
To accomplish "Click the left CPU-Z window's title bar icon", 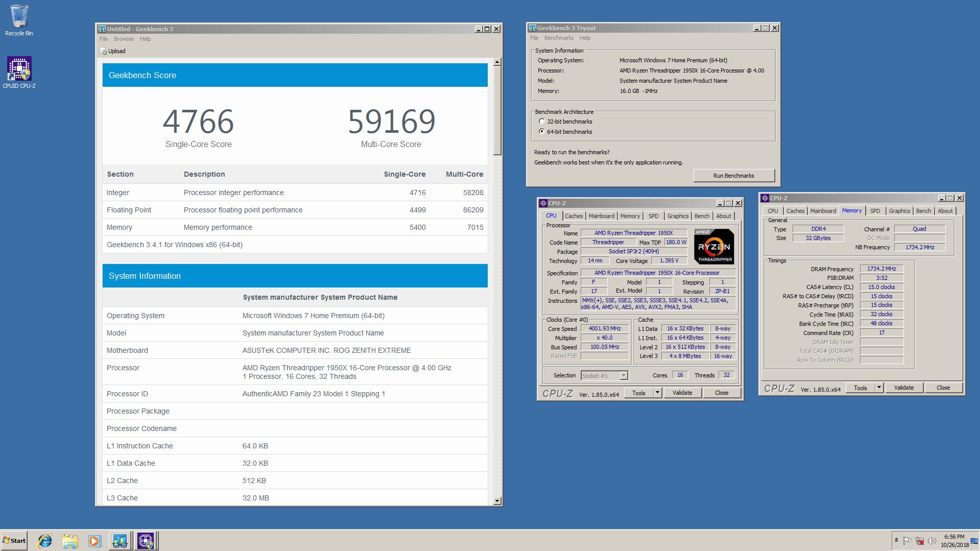I will 543,203.
